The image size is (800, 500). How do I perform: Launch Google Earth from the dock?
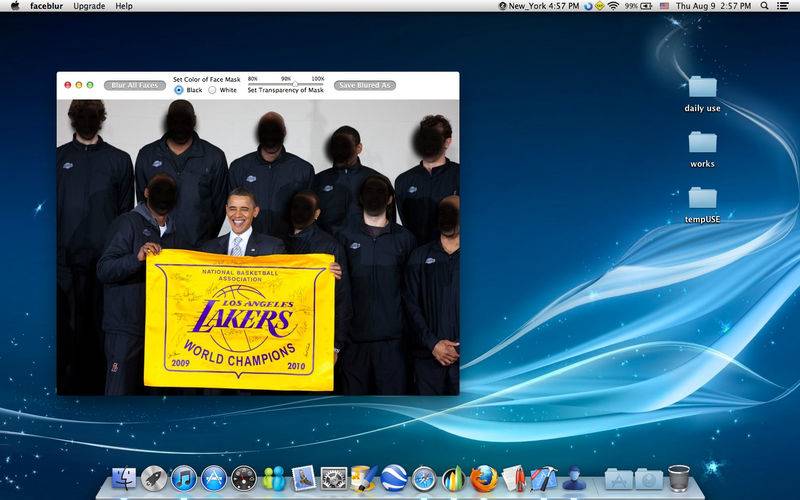[394, 479]
